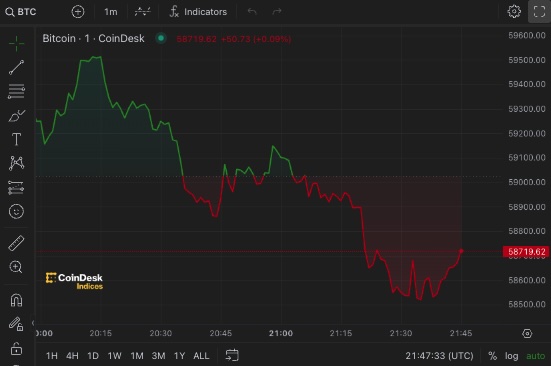Set range to 1D
Screen dimensions: 551x366
93,356
